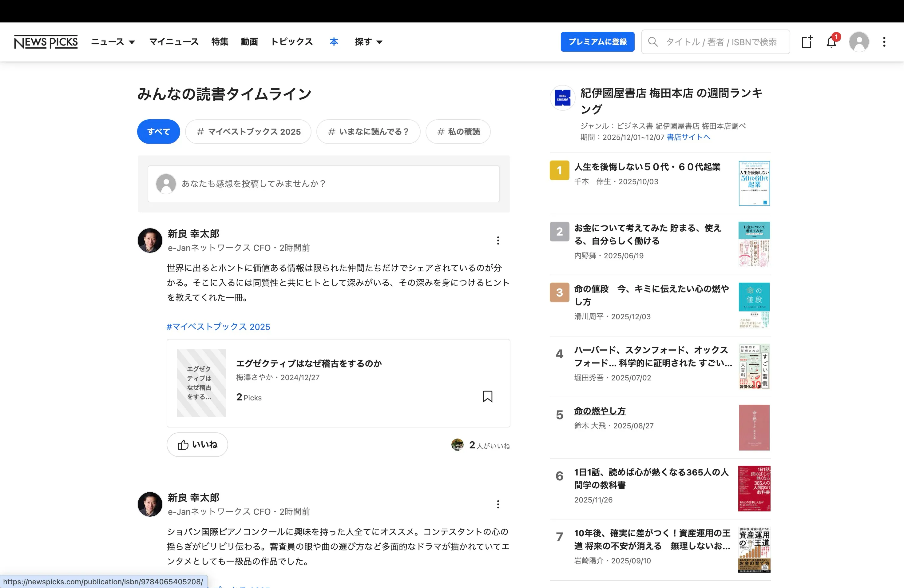Viewport: 904px width, 588px height.
Task: Open エグゼクティブはなぜ稽古をするのか book title
Action: point(309,364)
